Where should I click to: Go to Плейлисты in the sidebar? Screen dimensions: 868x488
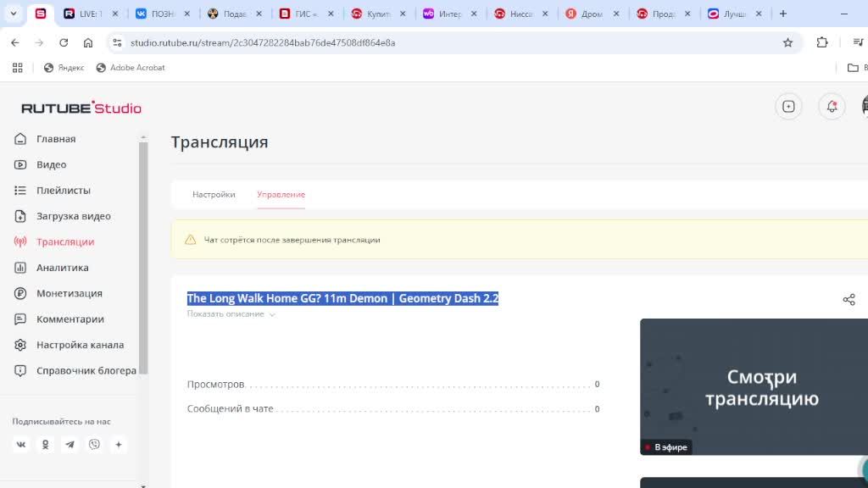pos(63,191)
